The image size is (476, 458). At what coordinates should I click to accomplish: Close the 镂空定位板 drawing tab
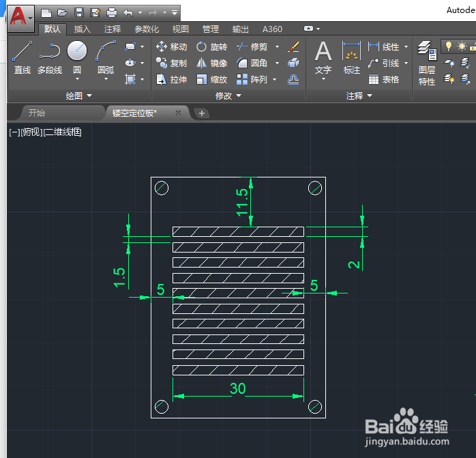[178, 113]
